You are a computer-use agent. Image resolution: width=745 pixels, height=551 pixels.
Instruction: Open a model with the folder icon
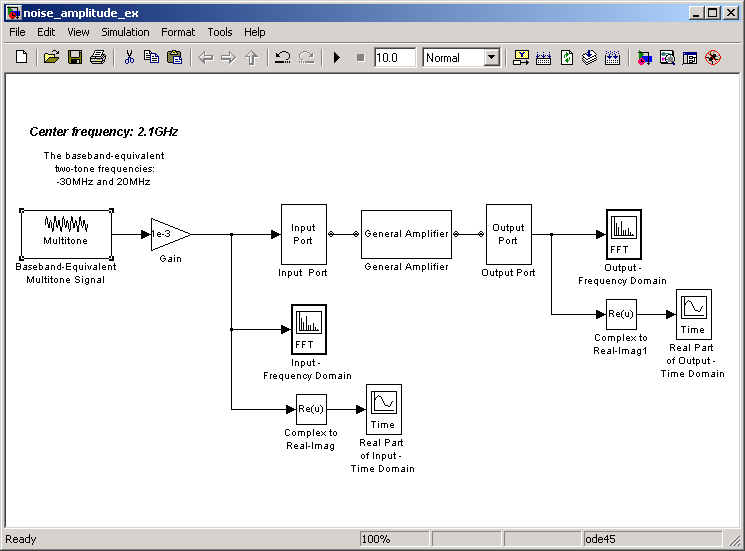pyautogui.click(x=51, y=57)
